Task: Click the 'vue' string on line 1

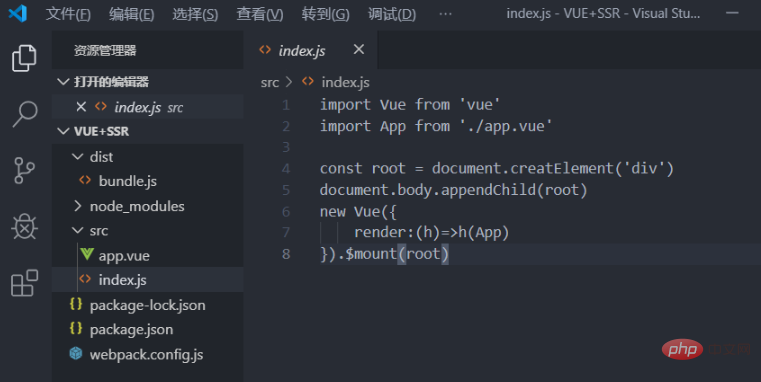Action: click(480, 104)
